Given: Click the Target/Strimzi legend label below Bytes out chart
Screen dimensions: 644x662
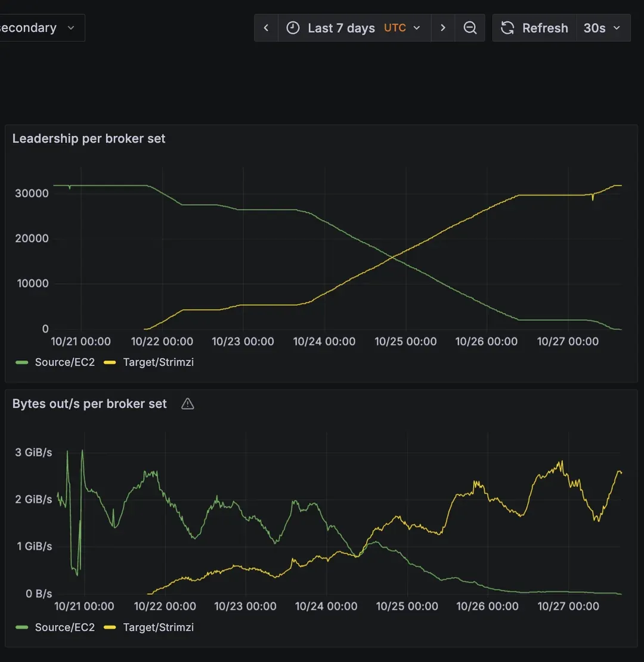Looking at the screenshot, I should [158, 627].
